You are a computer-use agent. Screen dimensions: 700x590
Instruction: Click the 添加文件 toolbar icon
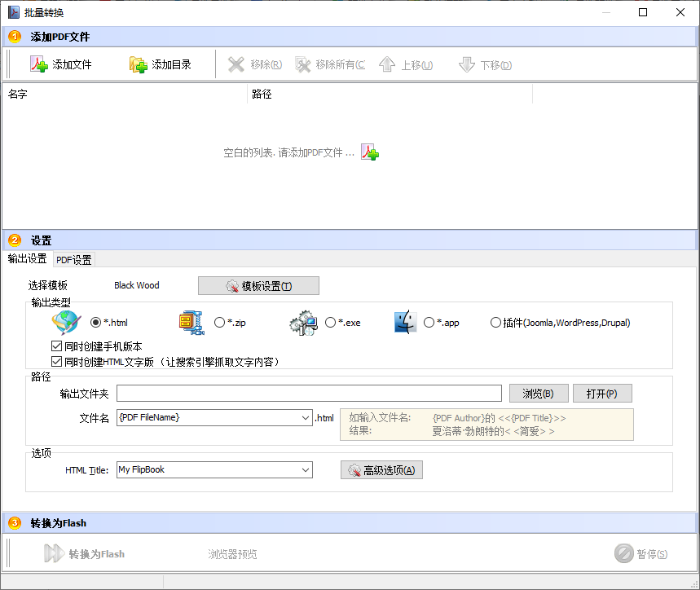[37, 64]
